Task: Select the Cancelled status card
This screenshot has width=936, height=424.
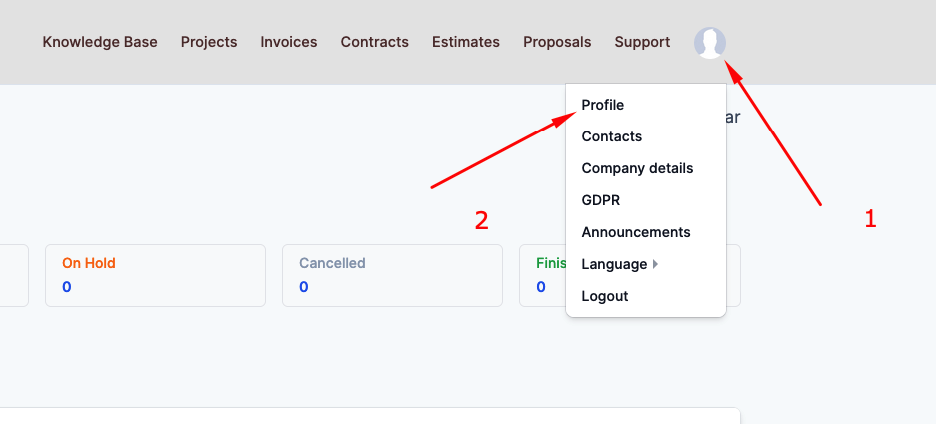Action: tap(392, 275)
